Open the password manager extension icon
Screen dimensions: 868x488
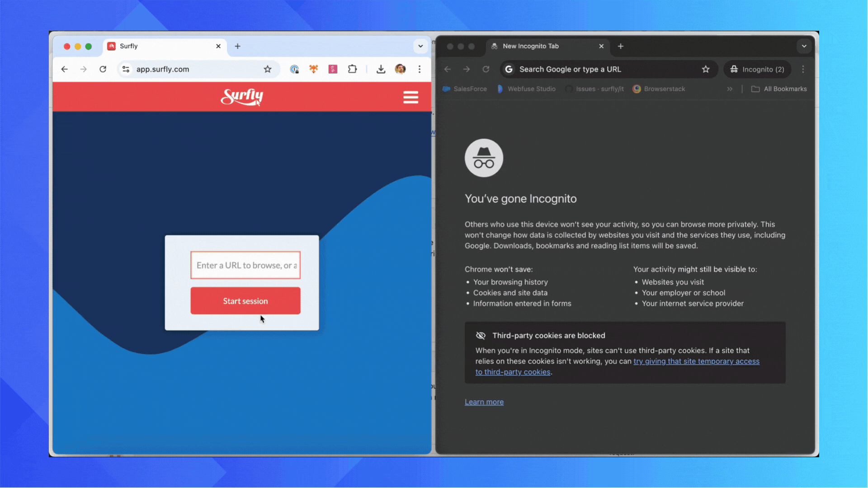295,69
